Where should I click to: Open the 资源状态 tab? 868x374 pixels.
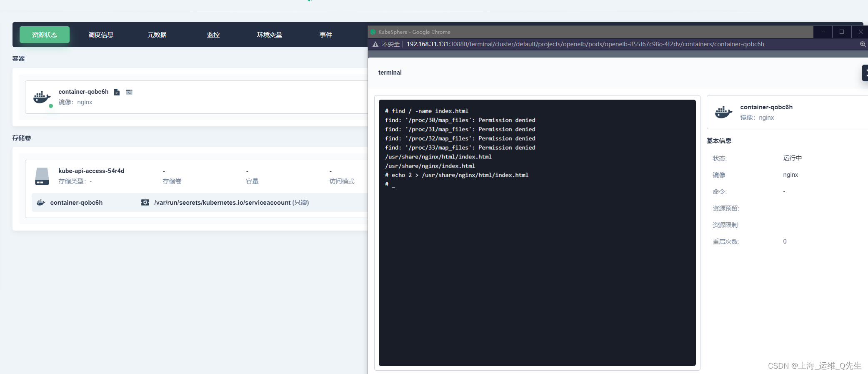pos(45,35)
